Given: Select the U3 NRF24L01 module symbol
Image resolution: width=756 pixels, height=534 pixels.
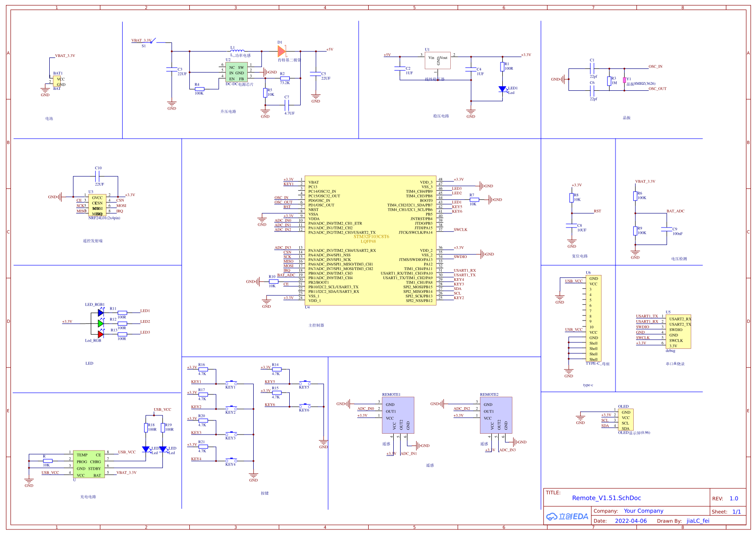Looking at the screenshot, I should (x=97, y=205).
